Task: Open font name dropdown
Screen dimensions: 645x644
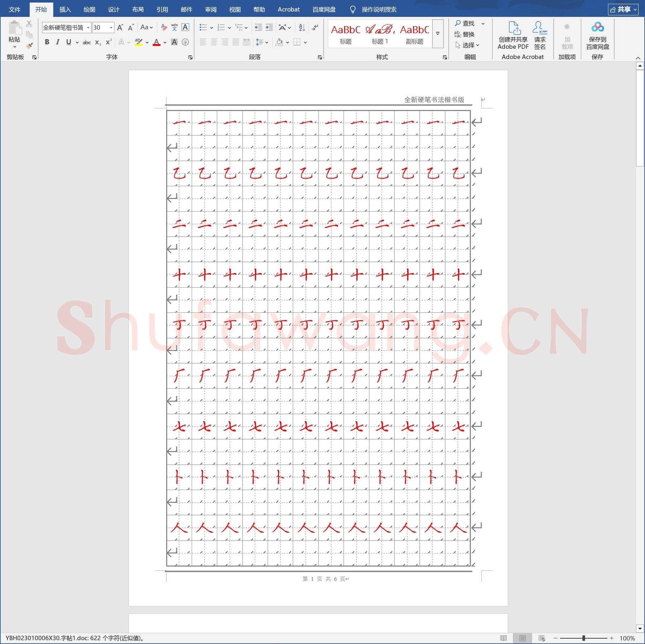Action: click(88, 28)
